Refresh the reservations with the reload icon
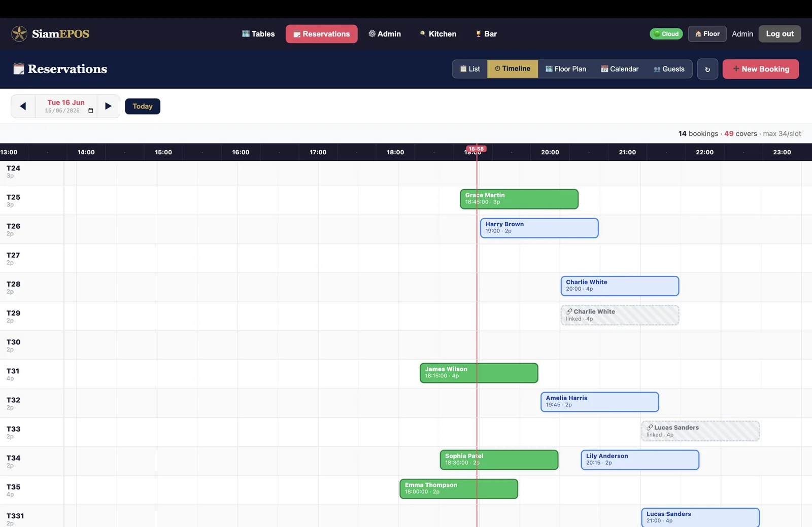Screen dimensions: 812x527 [x=707, y=69]
